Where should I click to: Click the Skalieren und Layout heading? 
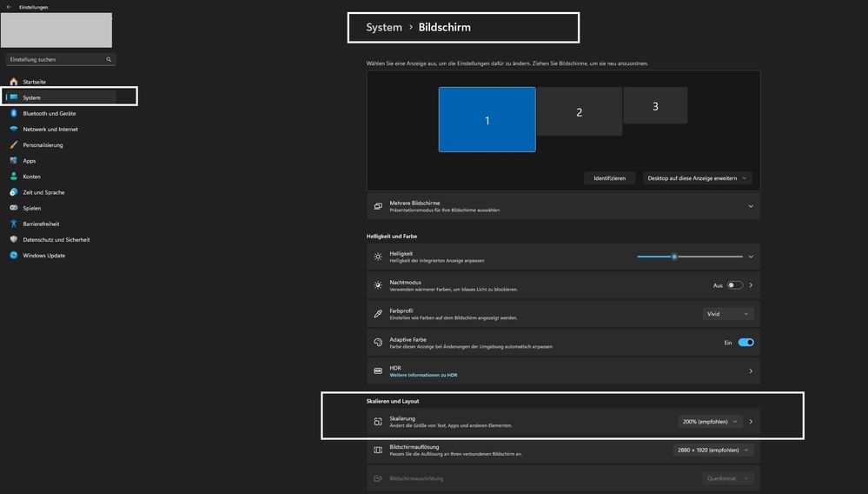[x=393, y=401]
